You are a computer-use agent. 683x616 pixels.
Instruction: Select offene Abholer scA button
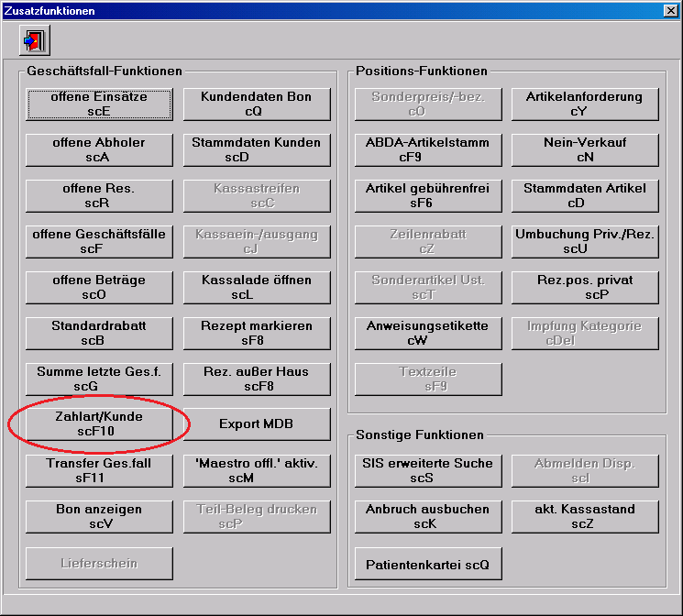pos(99,149)
